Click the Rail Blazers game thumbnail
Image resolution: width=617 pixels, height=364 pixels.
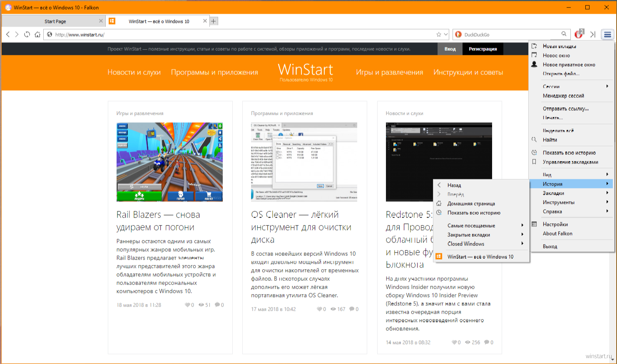coord(169,162)
